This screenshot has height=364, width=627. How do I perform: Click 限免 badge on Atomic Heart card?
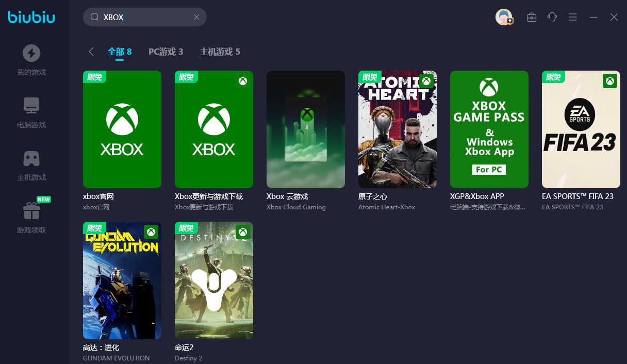370,77
